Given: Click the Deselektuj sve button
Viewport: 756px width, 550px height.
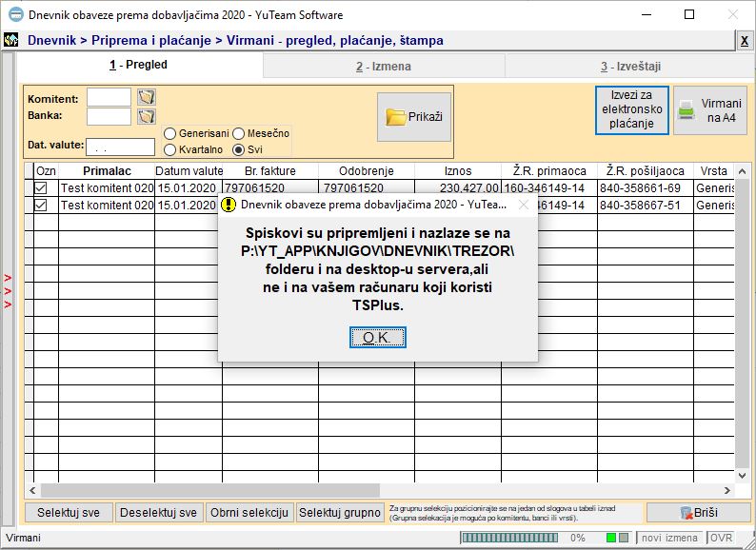Looking at the screenshot, I should [x=159, y=513].
